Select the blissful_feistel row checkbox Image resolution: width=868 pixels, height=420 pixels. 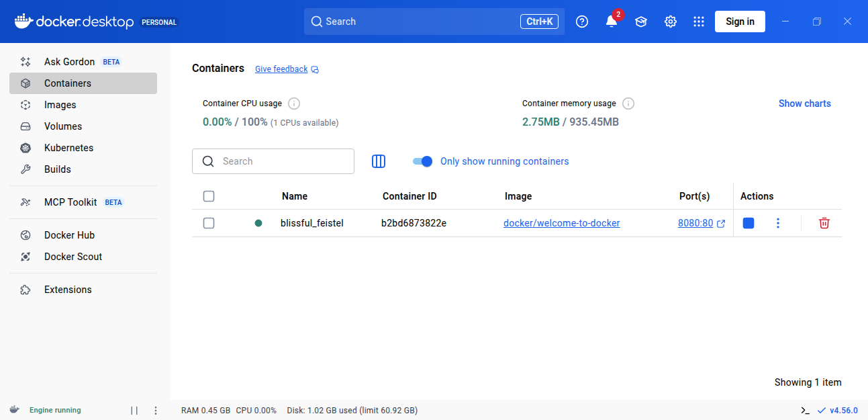coord(209,222)
